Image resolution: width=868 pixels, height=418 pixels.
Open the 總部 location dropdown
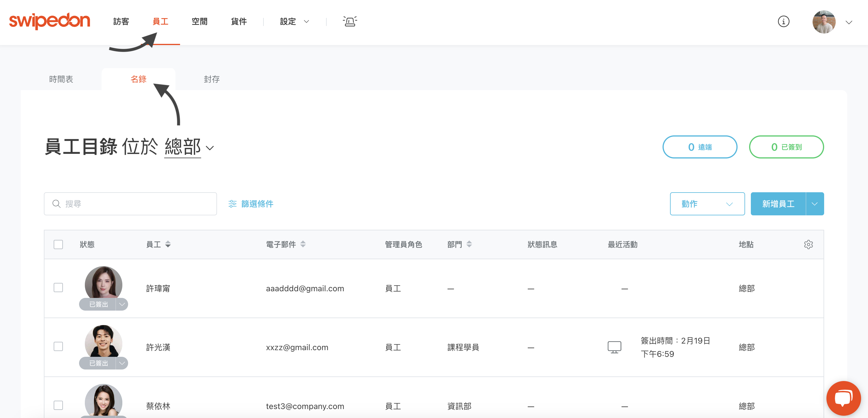tap(189, 147)
